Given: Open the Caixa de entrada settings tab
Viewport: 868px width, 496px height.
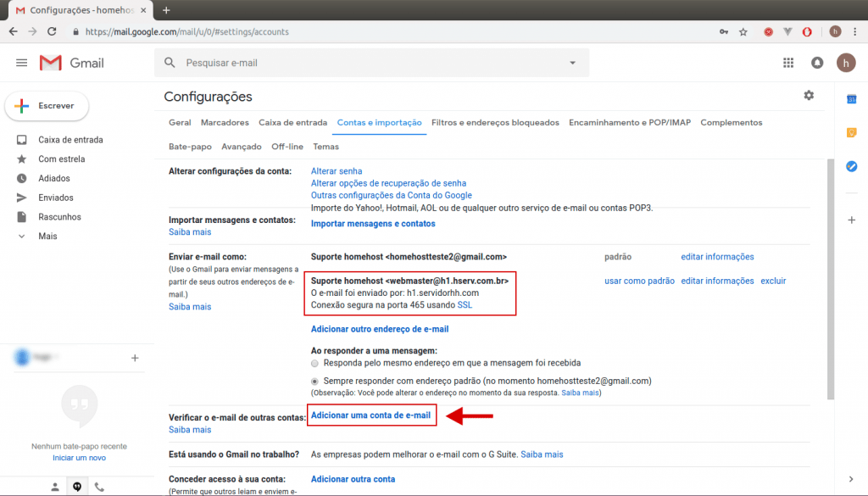Looking at the screenshot, I should (x=292, y=122).
